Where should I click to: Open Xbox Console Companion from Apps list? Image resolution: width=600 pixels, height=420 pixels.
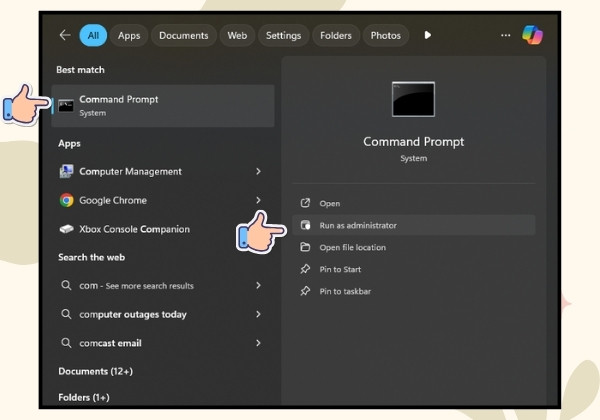click(x=163, y=229)
